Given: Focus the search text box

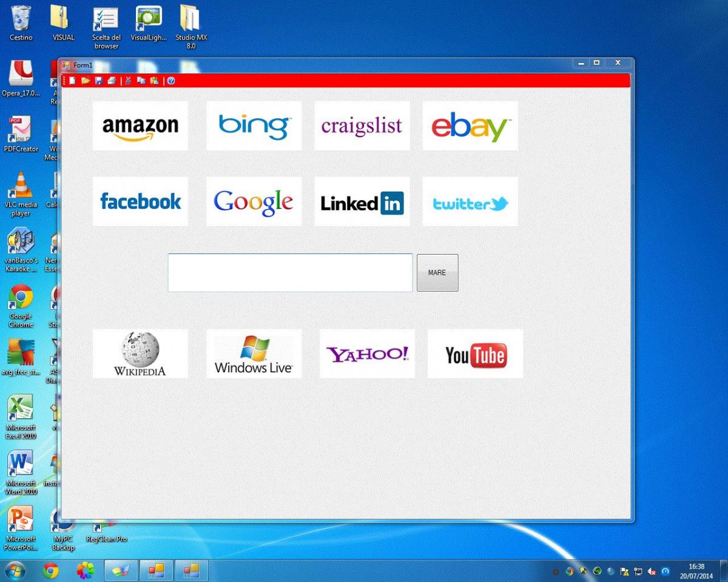Looking at the screenshot, I should pyautogui.click(x=290, y=273).
